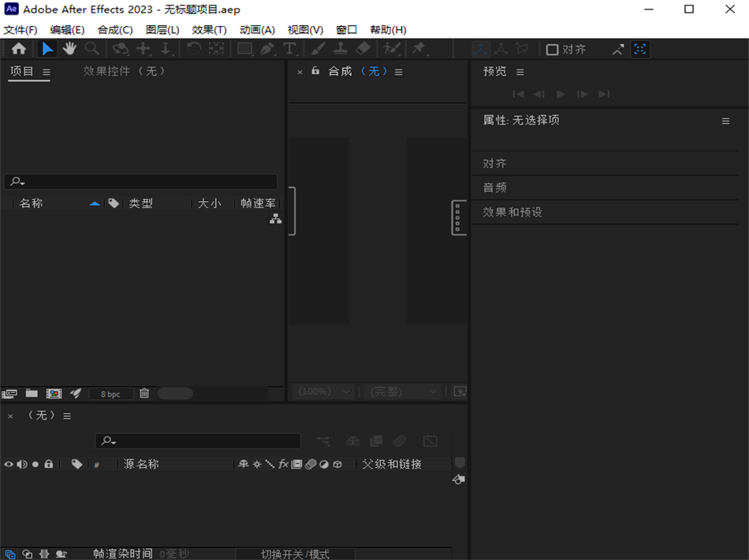Toggle the lock column header in timeline

coord(49,464)
